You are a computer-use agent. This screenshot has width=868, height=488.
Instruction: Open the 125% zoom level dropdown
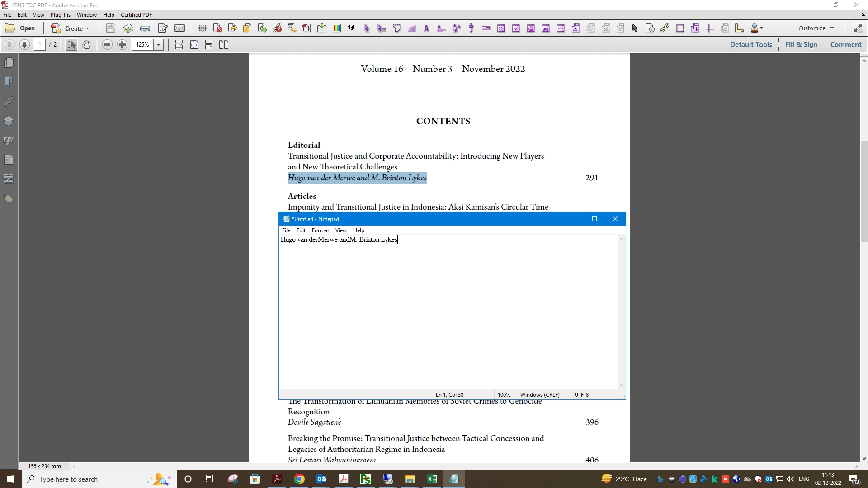[x=159, y=45]
